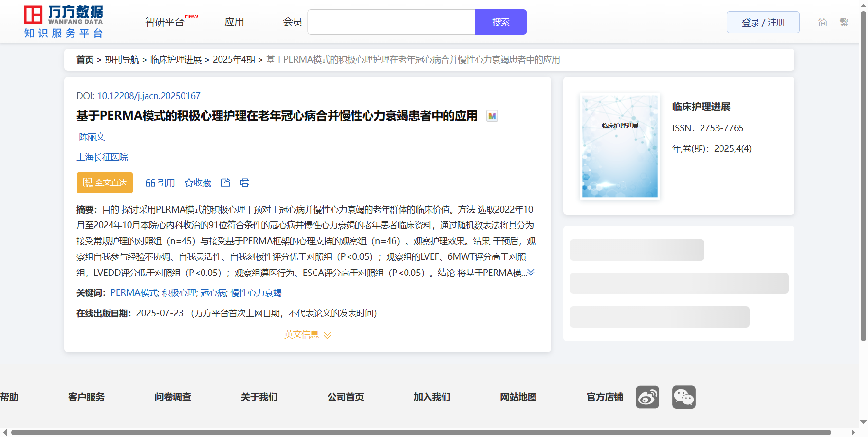Image resolution: width=868 pixels, height=437 pixels.
Task: Open affiliation 上海长征医院 link
Action: [x=102, y=157]
